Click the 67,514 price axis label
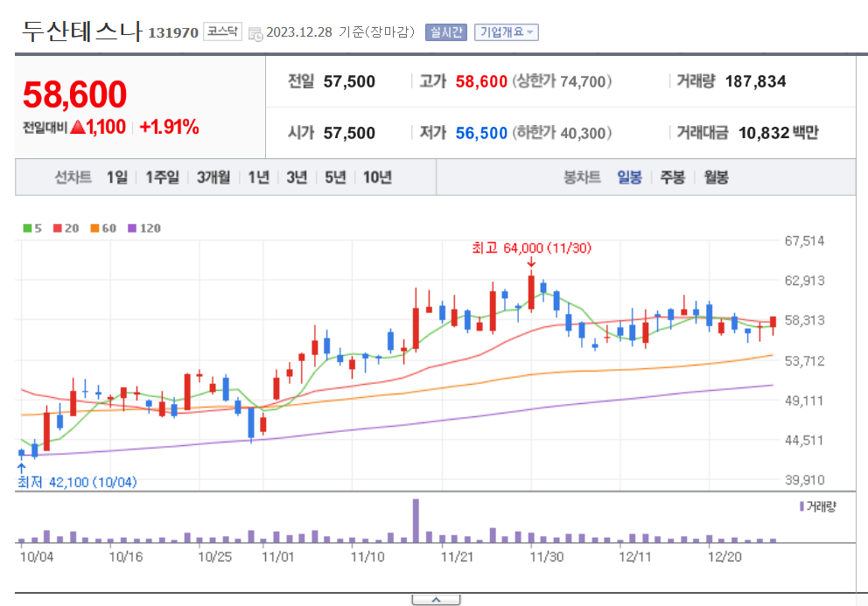The image size is (868, 606). pyautogui.click(x=804, y=240)
